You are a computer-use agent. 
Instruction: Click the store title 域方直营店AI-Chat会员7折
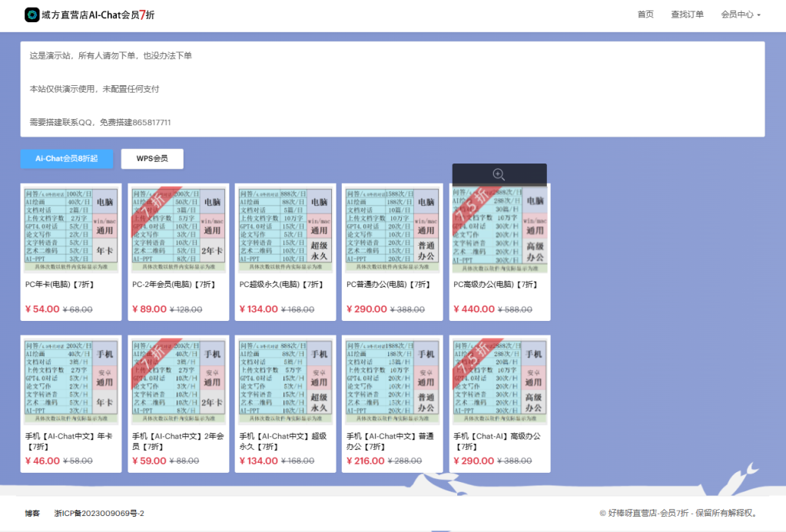pyautogui.click(x=98, y=15)
